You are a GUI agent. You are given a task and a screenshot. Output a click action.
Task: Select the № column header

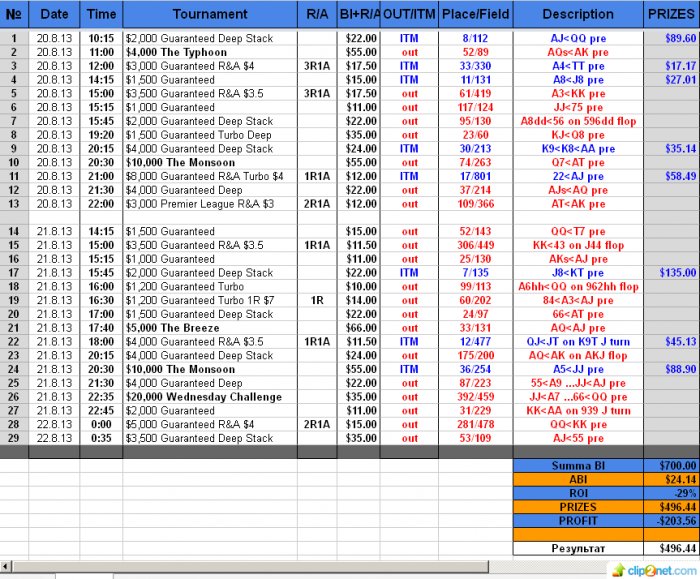point(14,14)
